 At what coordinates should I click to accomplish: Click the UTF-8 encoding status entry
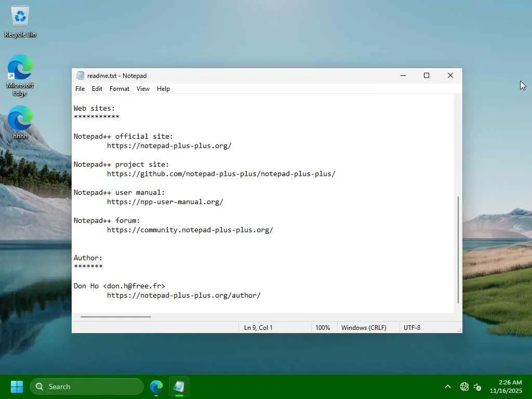tap(412, 328)
